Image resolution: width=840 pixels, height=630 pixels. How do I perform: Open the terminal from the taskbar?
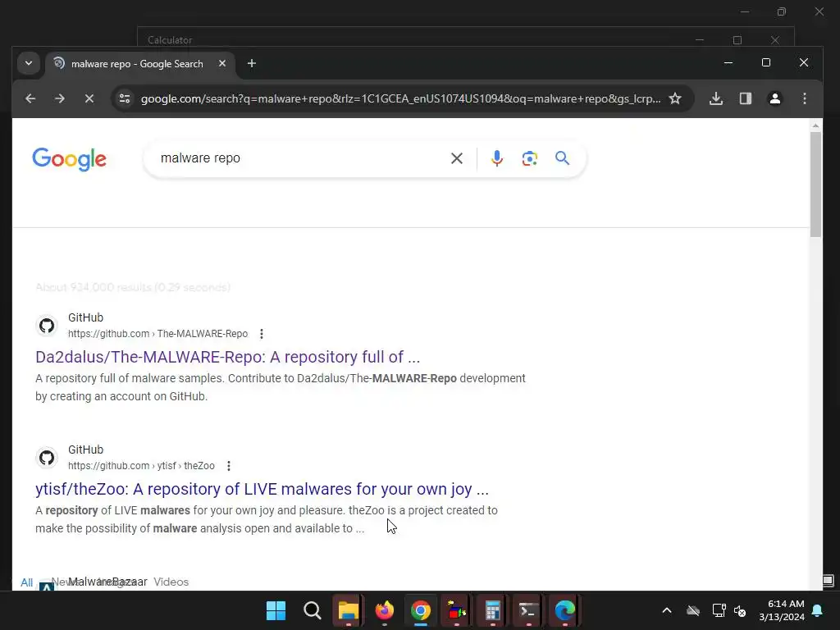tap(529, 610)
